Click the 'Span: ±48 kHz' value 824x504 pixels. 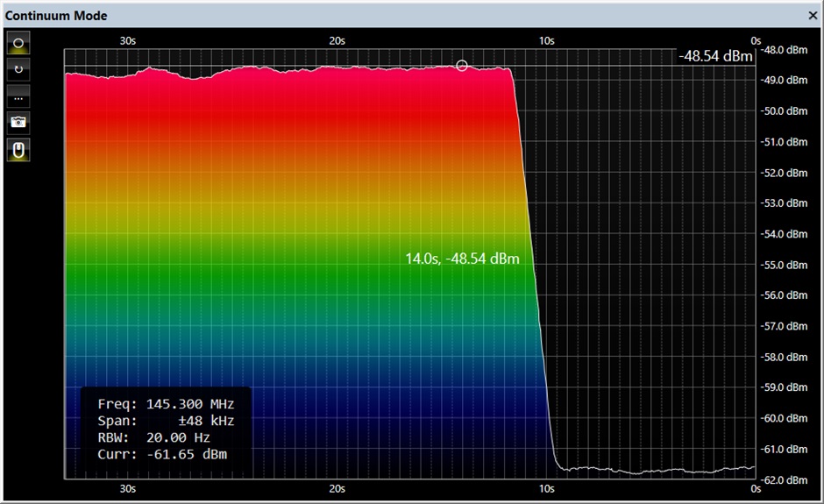pos(166,421)
